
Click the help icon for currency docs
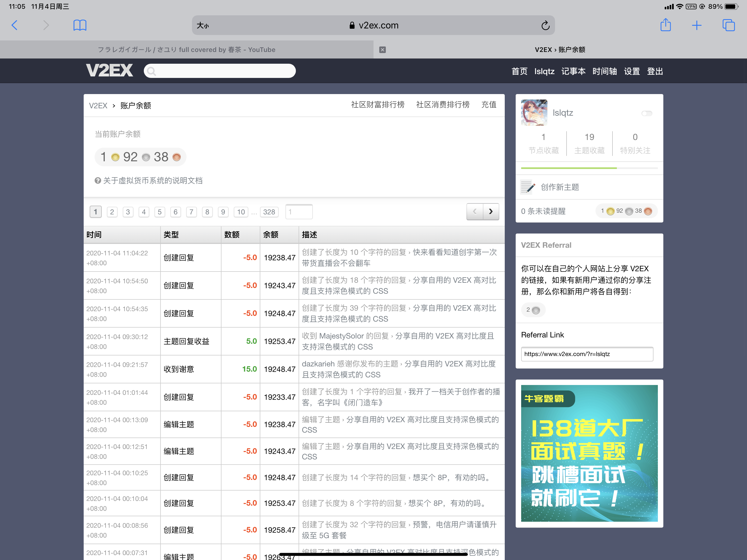click(x=98, y=181)
